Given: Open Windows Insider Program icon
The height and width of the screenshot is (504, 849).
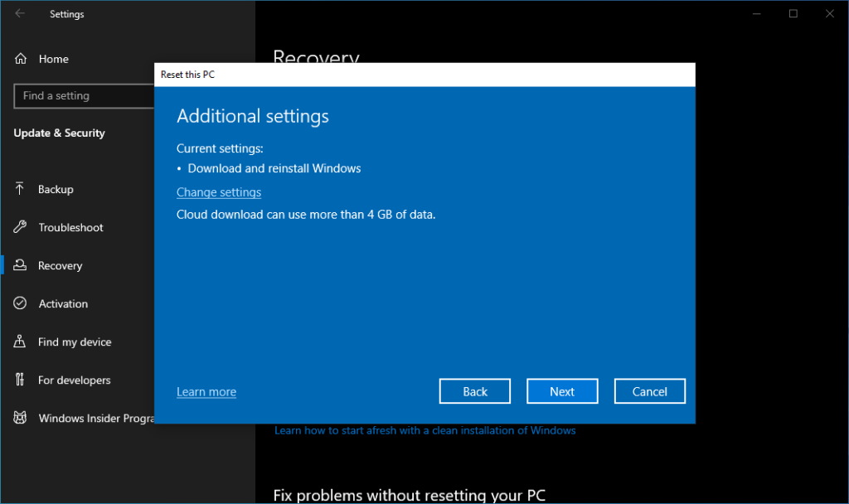Looking at the screenshot, I should pyautogui.click(x=18, y=418).
